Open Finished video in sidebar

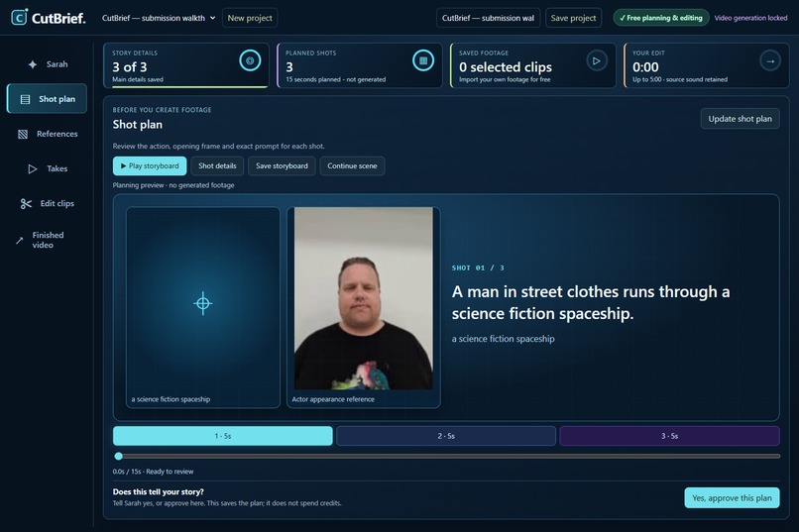pyautogui.click(x=47, y=240)
